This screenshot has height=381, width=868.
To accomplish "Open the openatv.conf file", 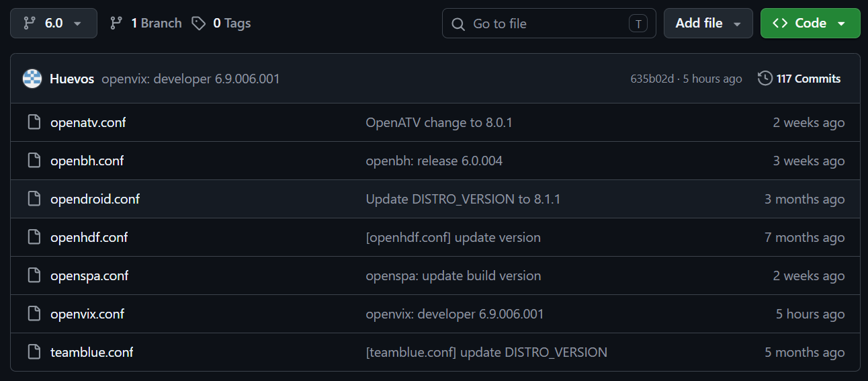I will click(88, 122).
